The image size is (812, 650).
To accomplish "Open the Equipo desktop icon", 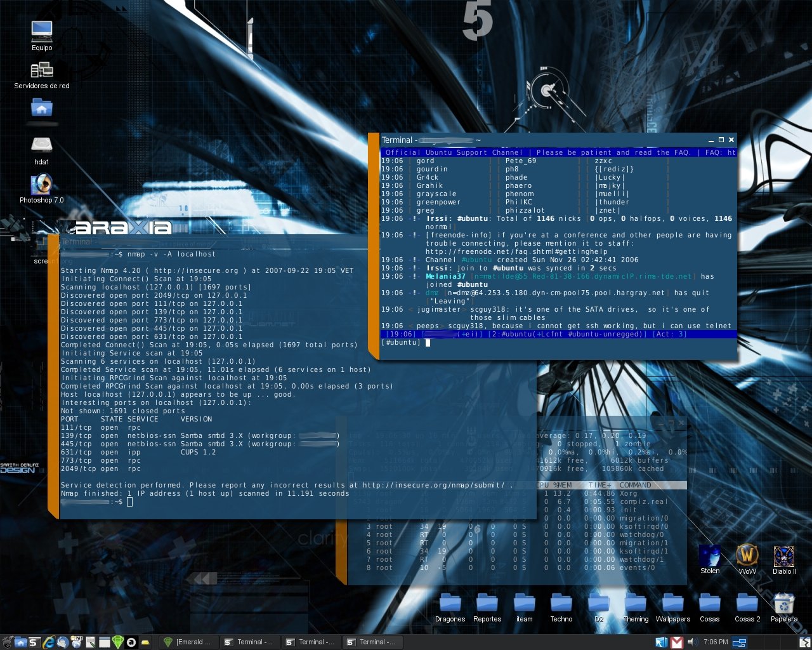I will tap(41, 32).
